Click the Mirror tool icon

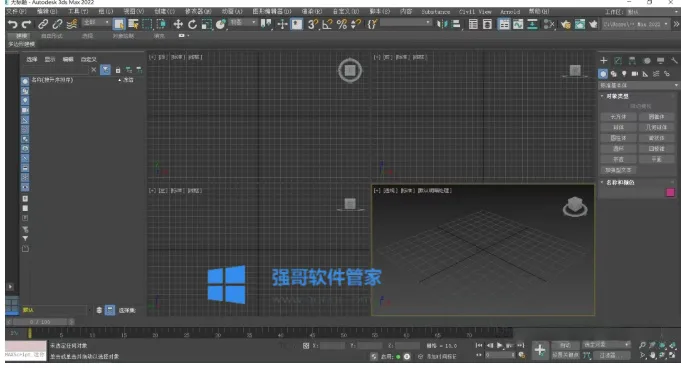[442, 24]
